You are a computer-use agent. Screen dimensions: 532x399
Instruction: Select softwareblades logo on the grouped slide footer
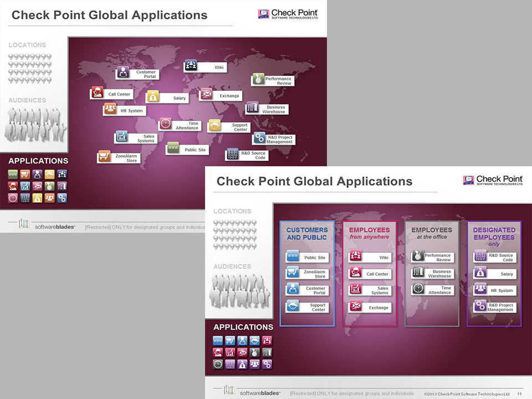(252, 391)
